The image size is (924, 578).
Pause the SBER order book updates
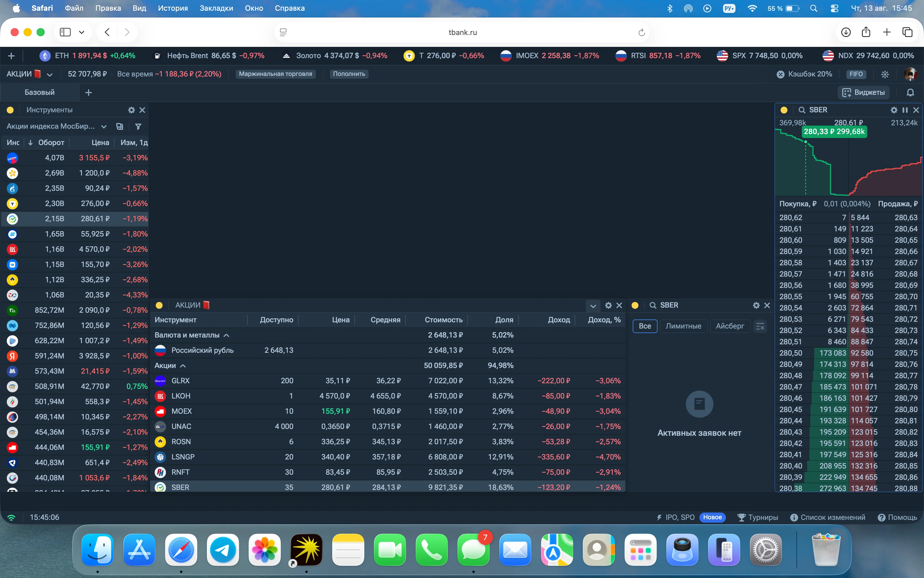click(x=905, y=110)
